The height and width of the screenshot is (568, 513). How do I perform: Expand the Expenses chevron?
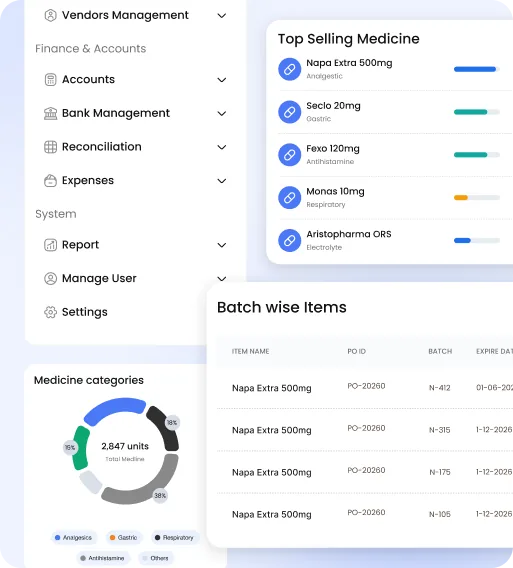coord(222,181)
